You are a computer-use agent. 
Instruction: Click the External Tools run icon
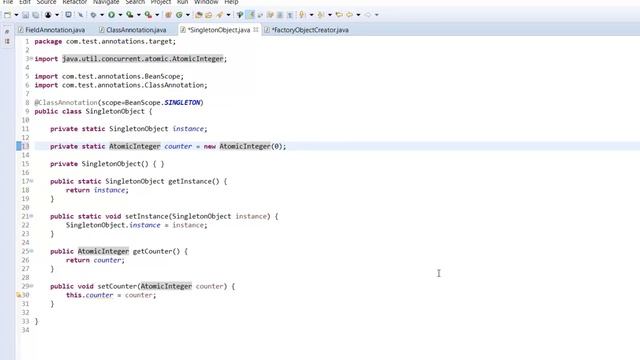(148, 15)
